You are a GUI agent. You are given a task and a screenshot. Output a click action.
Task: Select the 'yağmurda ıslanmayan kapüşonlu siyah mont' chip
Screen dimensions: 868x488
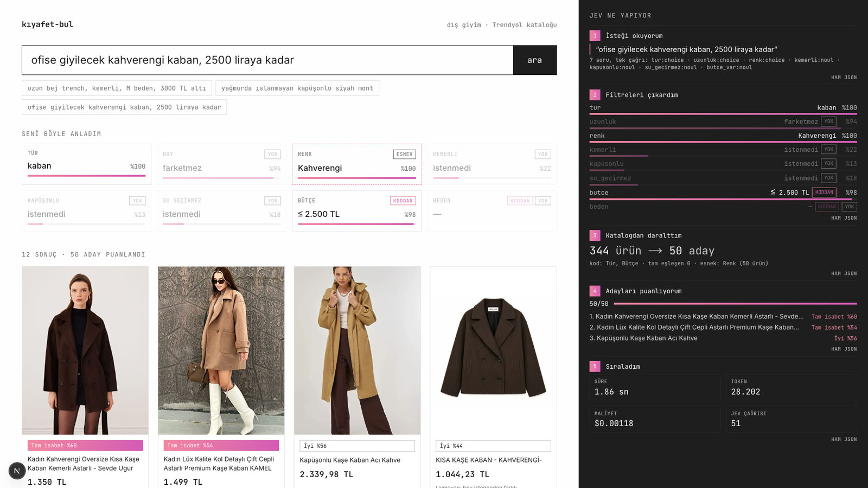pos(297,88)
